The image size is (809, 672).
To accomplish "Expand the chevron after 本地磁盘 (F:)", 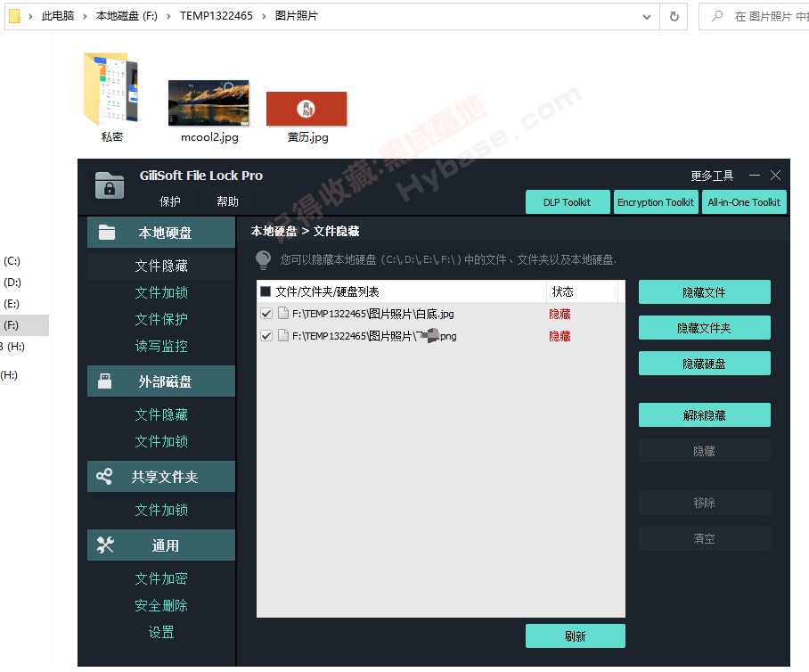I will click(x=168, y=16).
